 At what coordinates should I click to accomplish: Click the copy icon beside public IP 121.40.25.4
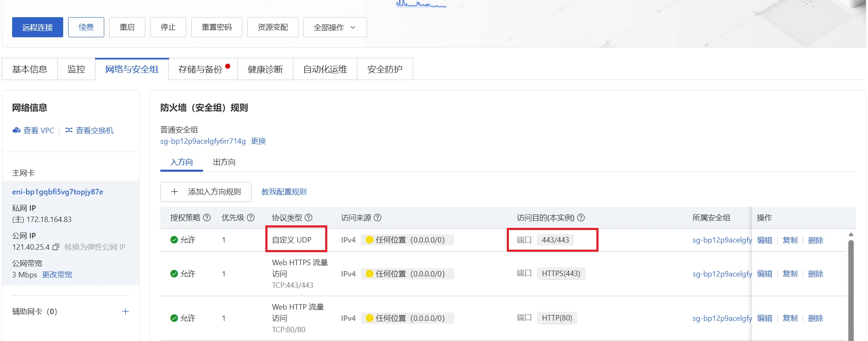click(x=56, y=247)
